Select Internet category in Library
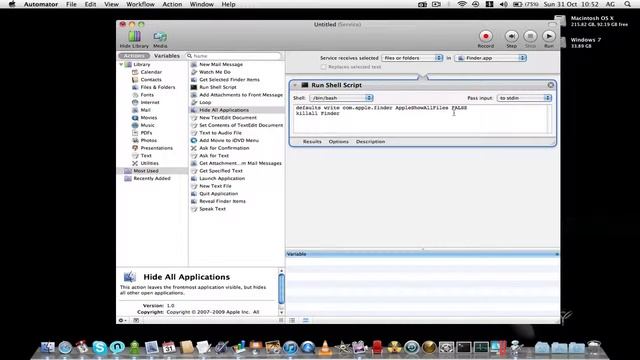Screen dimensions: 640x360 (150, 102)
